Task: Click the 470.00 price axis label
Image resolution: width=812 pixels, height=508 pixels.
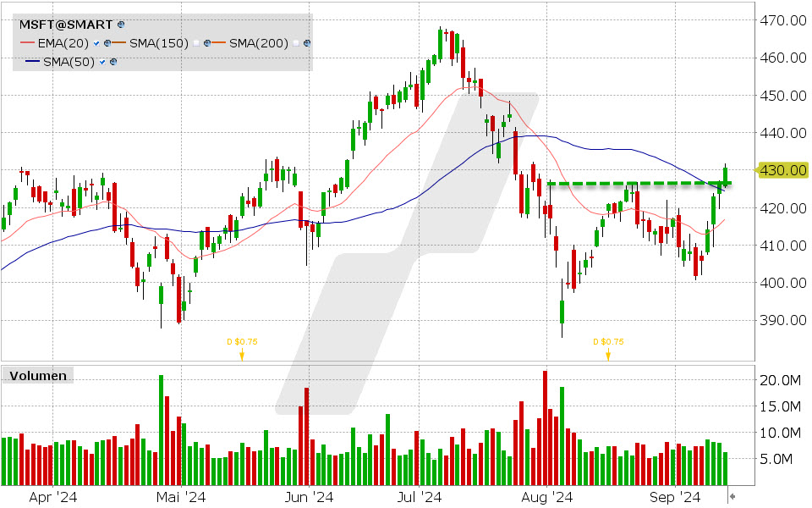Action: tap(782, 20)
